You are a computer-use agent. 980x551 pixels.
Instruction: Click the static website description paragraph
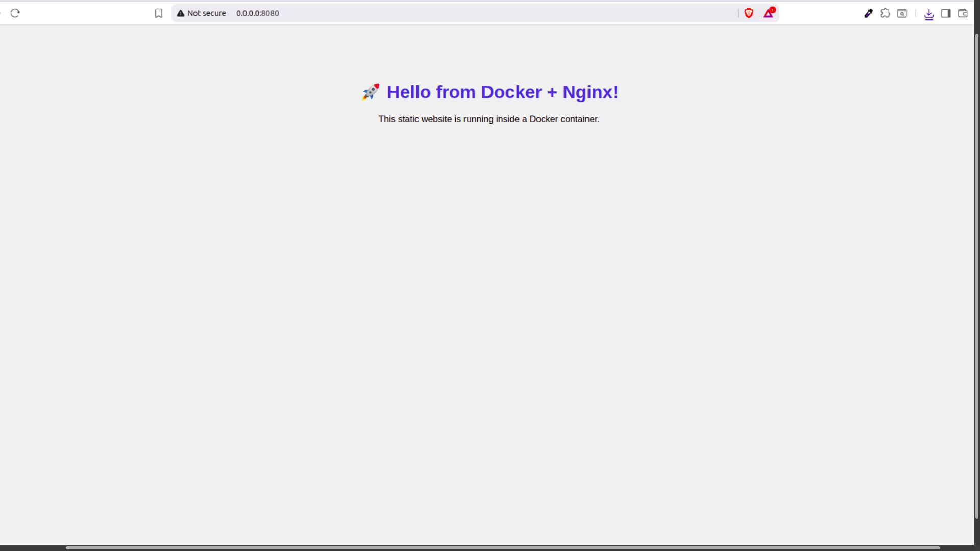pyautogui.click(x=488, y=119)
